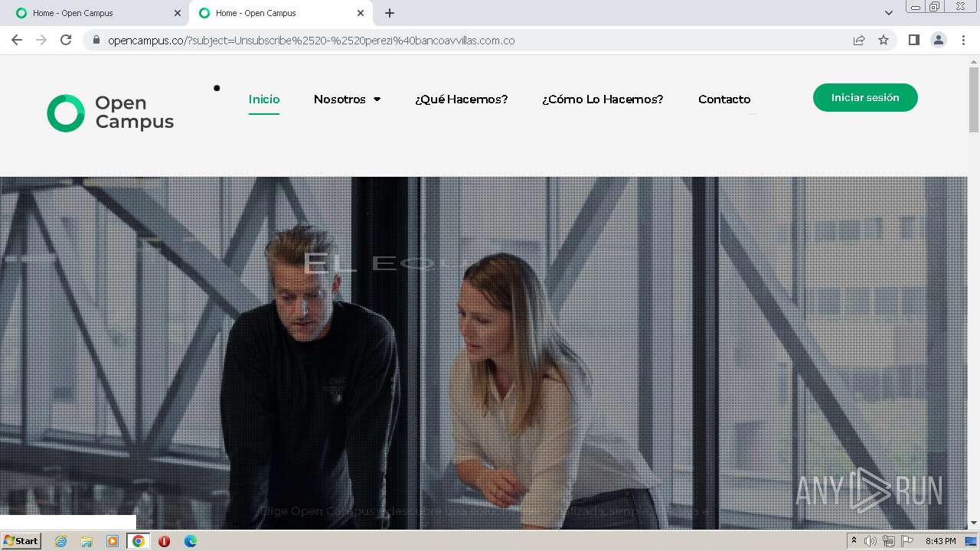Go to Inicio page
Screen dimensions: 980x551
point(264,99)
